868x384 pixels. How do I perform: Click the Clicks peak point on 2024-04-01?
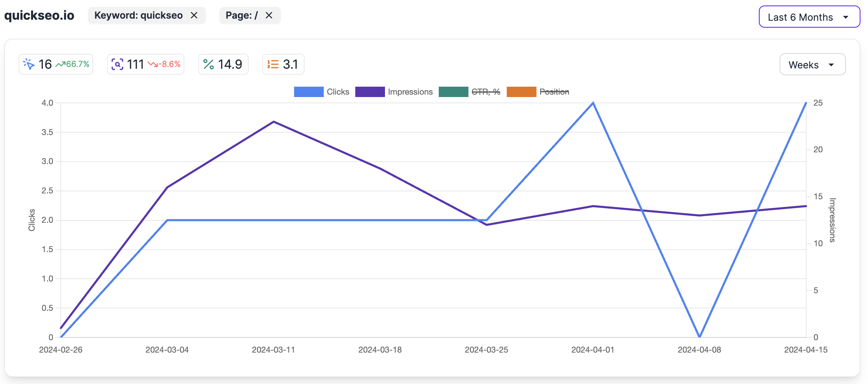(593, 103)
